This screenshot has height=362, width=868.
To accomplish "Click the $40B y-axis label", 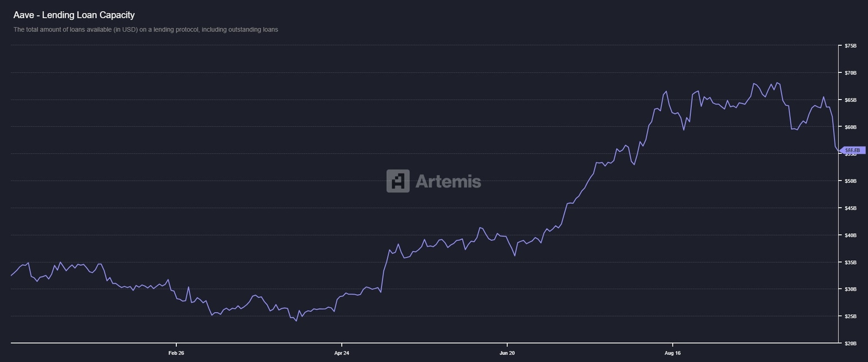I will [x=850, y=235].
